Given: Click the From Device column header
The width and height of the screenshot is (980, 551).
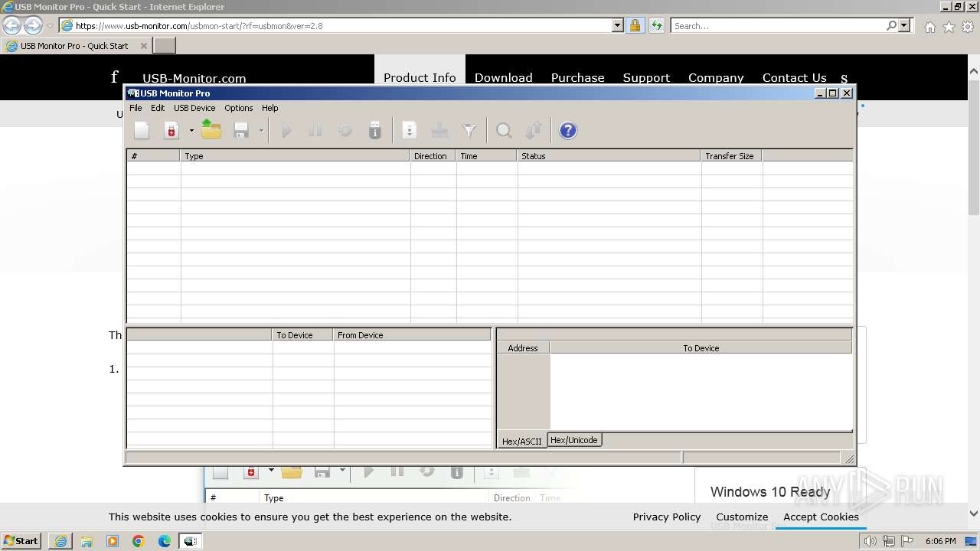Looking at the screenshot, I should [x=412, y=334].
